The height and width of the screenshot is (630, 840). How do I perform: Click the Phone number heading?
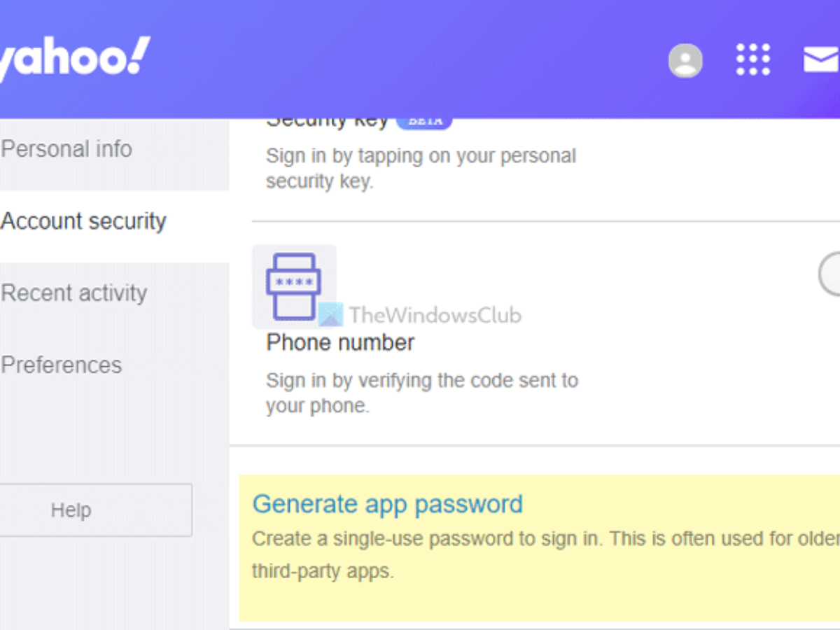coord(340,342)
